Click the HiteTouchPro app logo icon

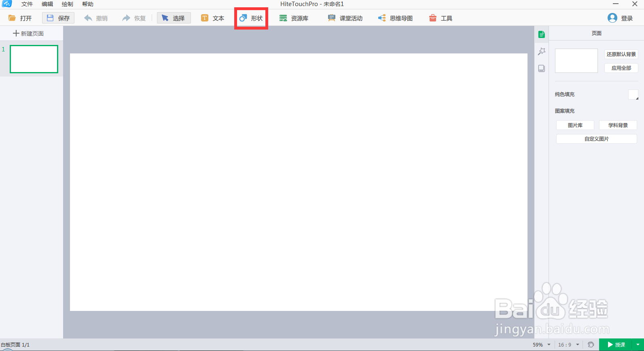click(7, 4)
